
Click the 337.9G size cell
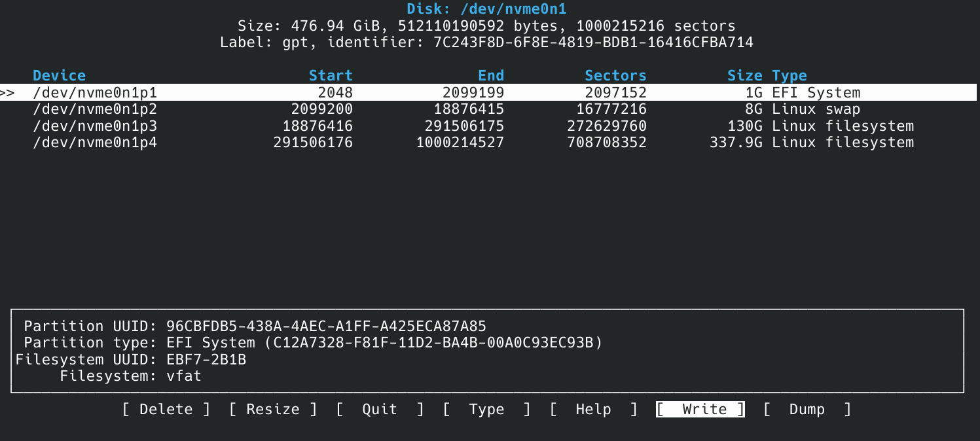coord(736,142)
